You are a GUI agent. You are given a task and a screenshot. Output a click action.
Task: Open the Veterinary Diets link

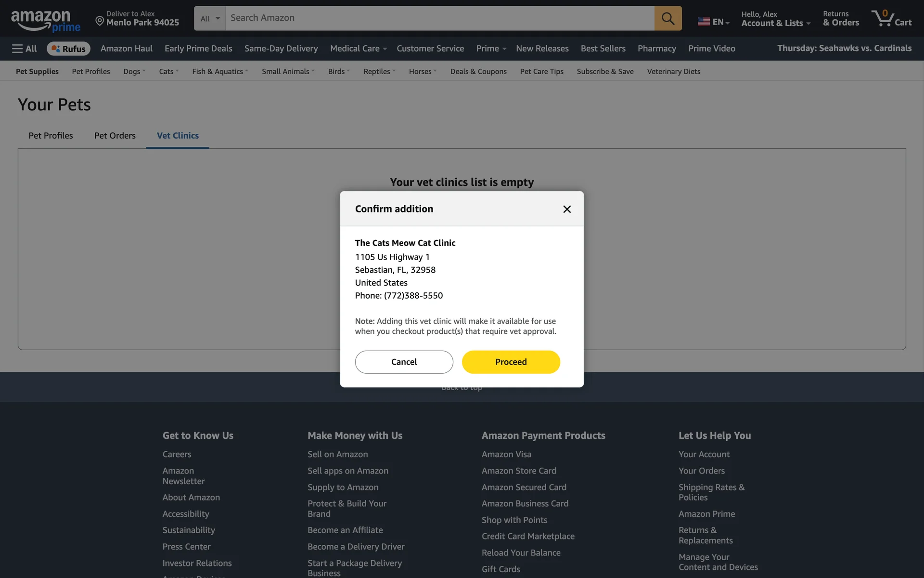pos(673,71)
